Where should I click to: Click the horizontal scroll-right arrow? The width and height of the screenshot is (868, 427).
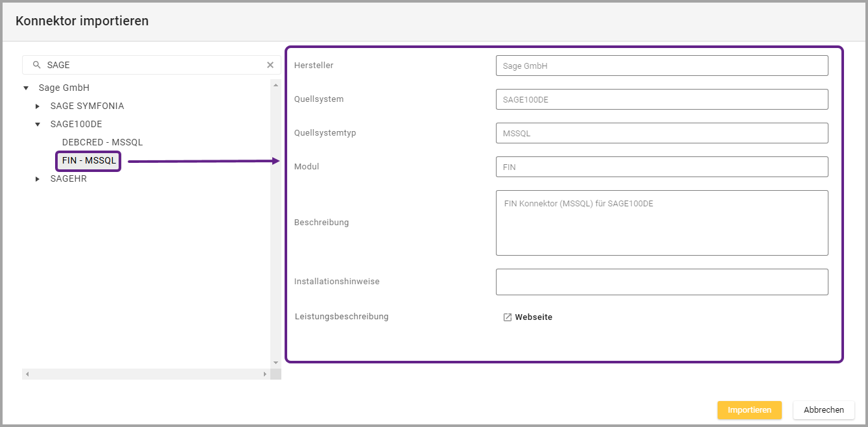(264, 374)
